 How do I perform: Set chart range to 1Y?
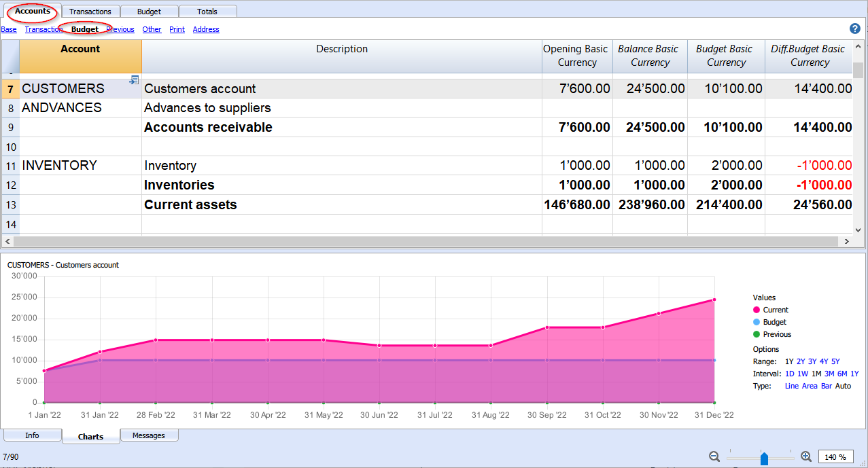coord(789,361)
